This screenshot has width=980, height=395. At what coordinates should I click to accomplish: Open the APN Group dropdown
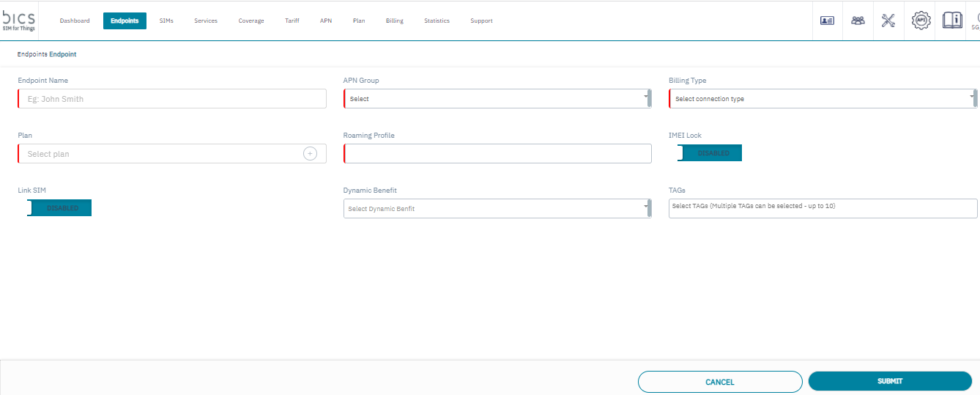[497, 99]
